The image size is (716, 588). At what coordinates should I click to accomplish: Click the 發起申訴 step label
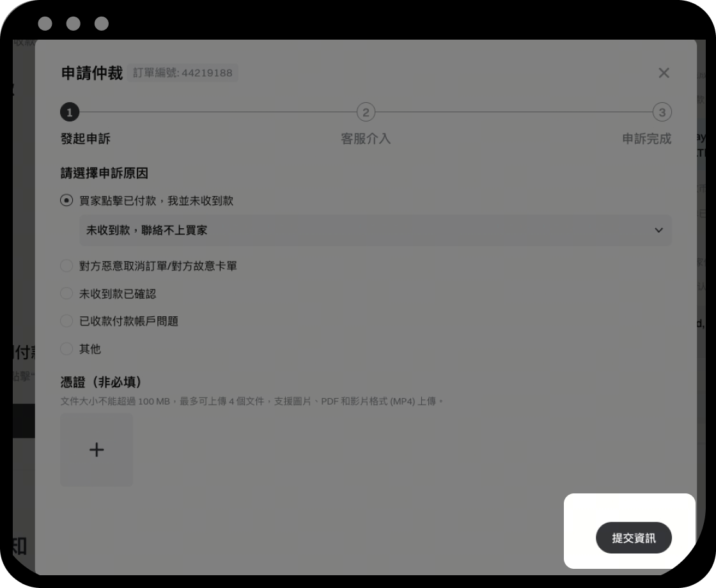(x=86, y=139)
